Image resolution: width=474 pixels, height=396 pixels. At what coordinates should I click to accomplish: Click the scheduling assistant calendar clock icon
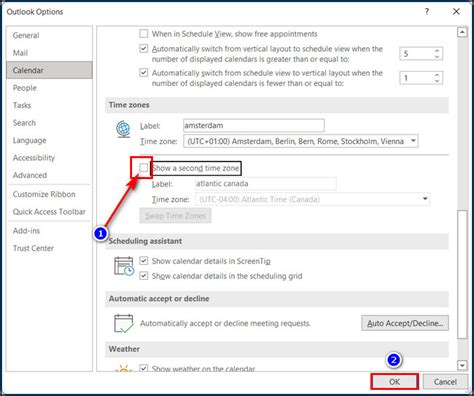tap(124, 266)
